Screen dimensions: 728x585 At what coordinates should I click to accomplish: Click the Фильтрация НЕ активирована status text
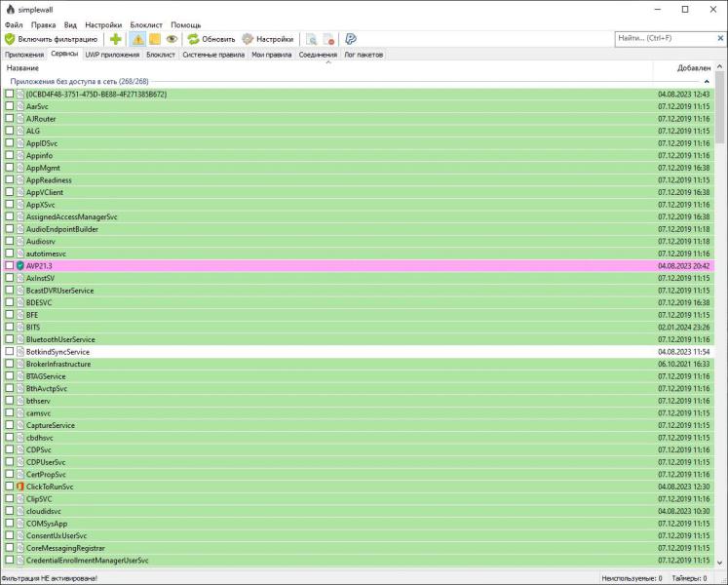coord(49,578)
